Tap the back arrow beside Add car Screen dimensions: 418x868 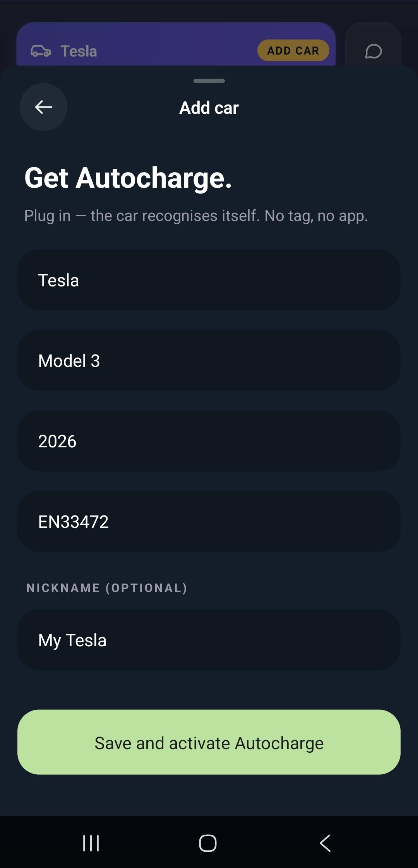(x=43, y=107)
